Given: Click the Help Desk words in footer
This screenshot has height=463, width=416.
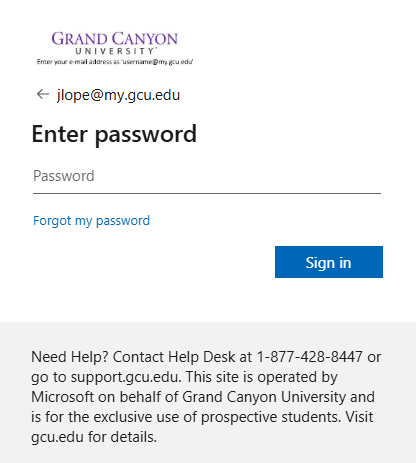Looking at the screenshot, I should coord(201,357).
